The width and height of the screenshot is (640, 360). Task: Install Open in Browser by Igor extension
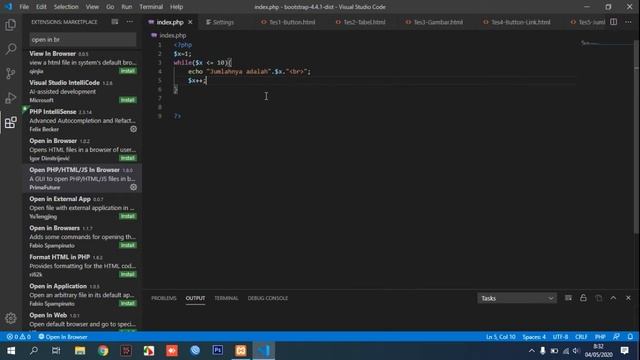pyautogui.click(x=128, y=158)
